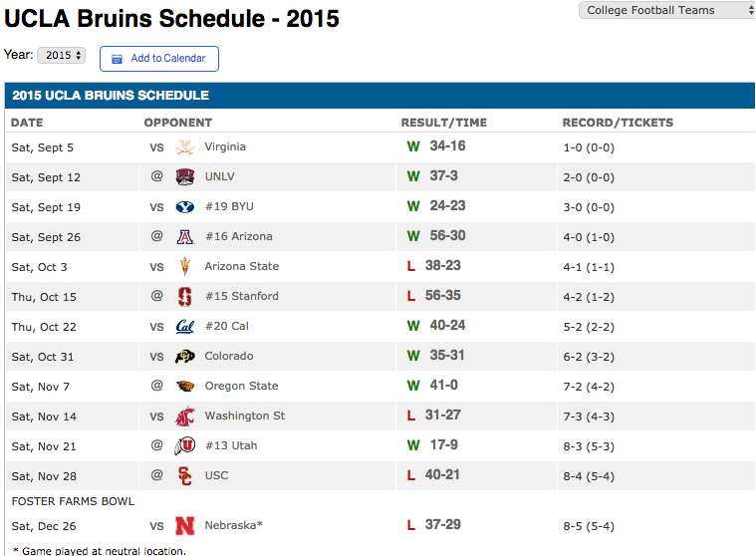The width and height of the screenshot is (756, 556).
Task: Click the Utah Utes logo icon
Action: [184, 446]
